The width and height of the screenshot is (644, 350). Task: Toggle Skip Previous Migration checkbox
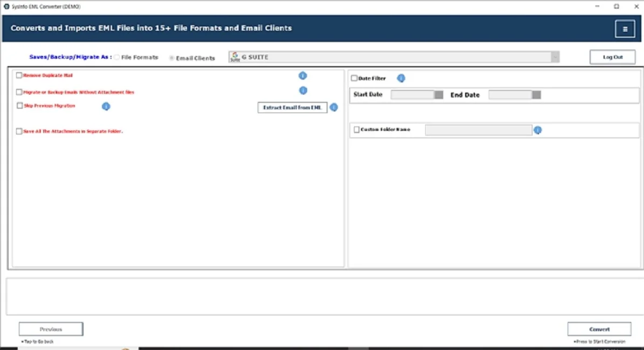20,106
